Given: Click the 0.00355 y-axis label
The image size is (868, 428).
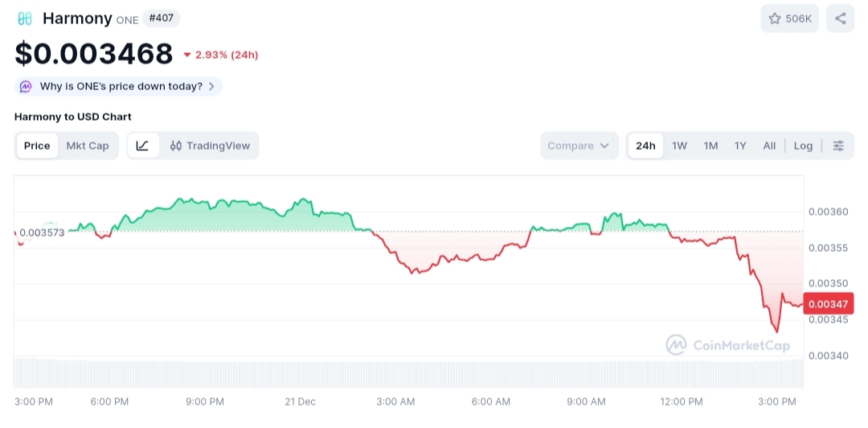Looking at the screenshot, I should click(x=828, y=248).
